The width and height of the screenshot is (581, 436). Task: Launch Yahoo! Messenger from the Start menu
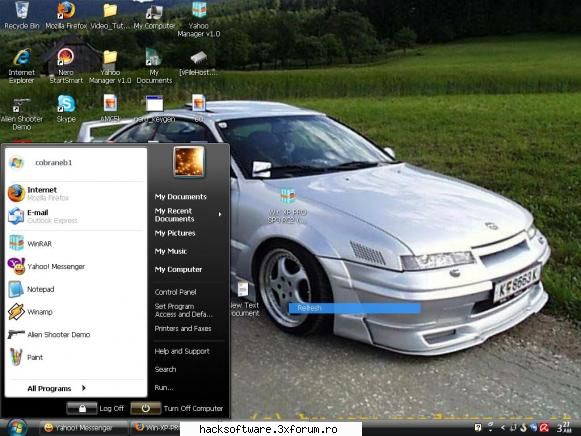click(x=76, y=266)
